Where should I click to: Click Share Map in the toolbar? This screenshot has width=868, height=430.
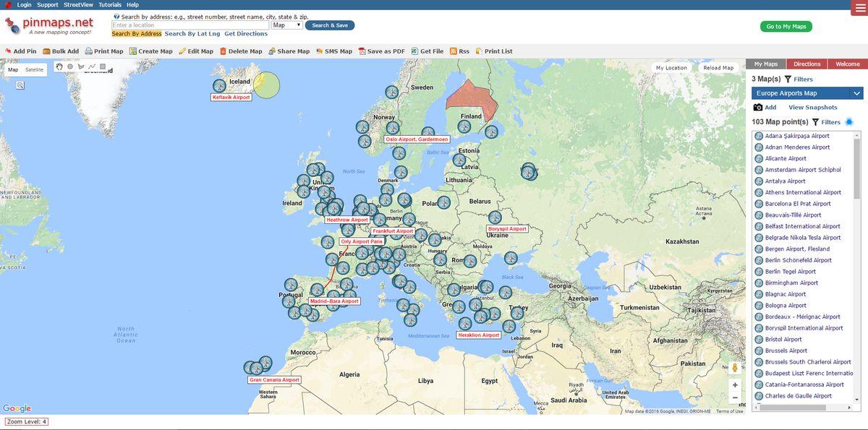click(289, 51)
